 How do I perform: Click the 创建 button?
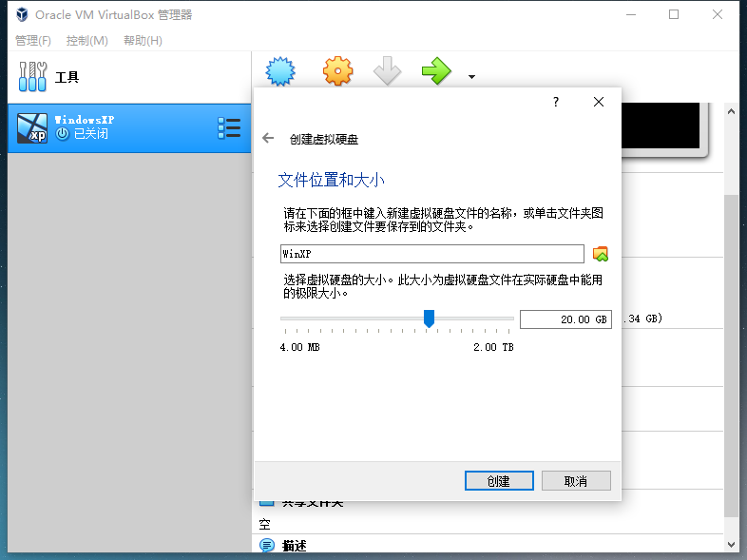pos(499,481)
